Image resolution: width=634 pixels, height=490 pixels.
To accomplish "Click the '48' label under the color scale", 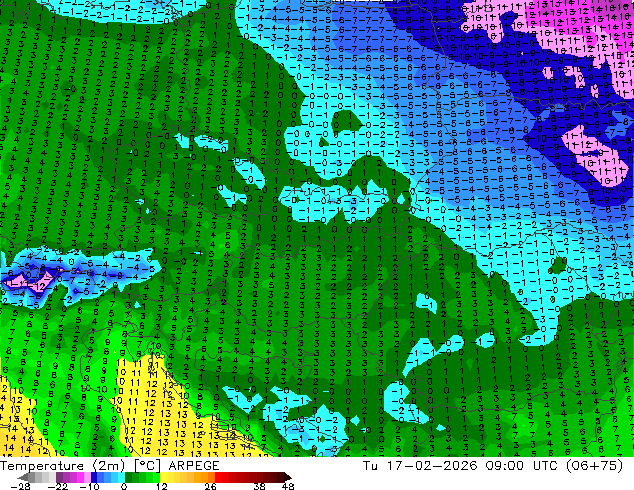I will [x=288, y=486].
